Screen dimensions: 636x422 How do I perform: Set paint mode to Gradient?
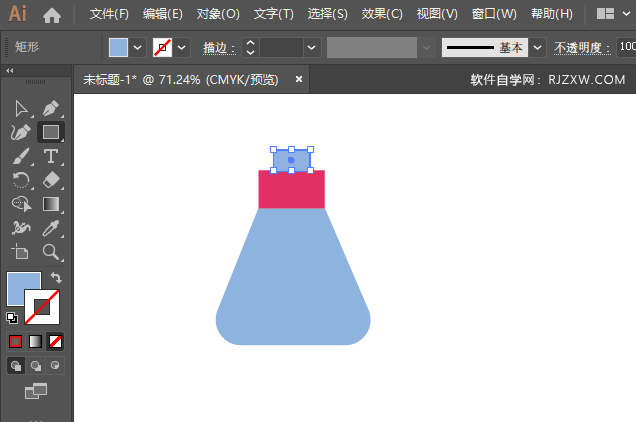[x=35, y=342]
